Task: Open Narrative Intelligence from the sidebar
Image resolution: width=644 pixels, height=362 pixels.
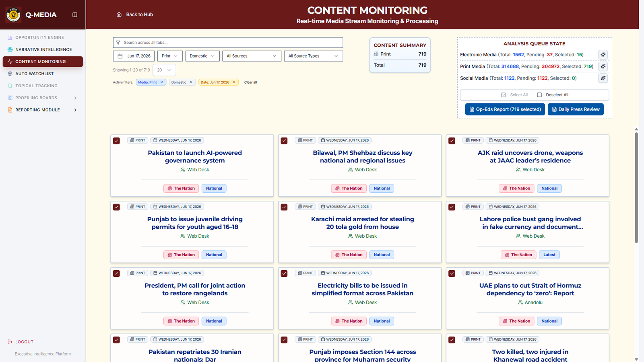Action: click(x=43, y=49)
